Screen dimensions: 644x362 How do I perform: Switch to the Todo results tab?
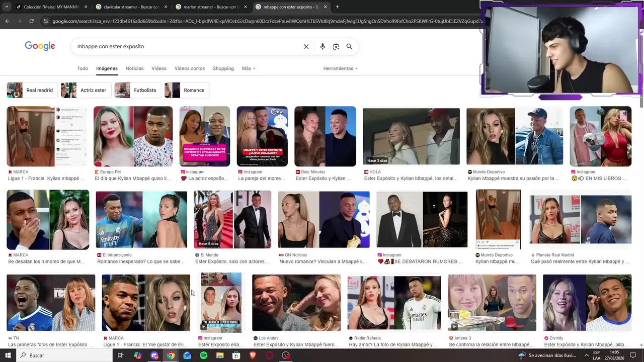click(x=83, y=68)
